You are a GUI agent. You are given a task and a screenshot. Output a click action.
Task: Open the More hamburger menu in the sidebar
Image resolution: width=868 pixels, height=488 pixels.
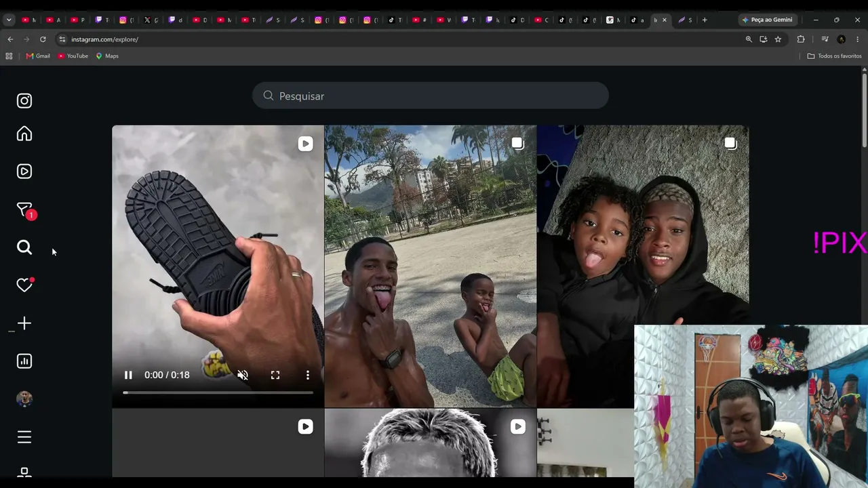coord(24,437)
